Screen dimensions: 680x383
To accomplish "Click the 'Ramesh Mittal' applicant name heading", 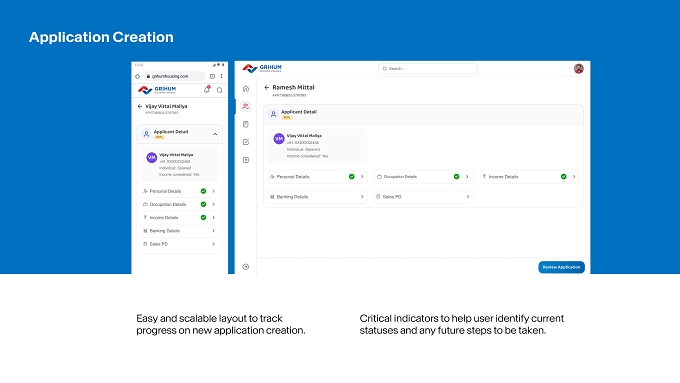I will (x=293, y=87).
